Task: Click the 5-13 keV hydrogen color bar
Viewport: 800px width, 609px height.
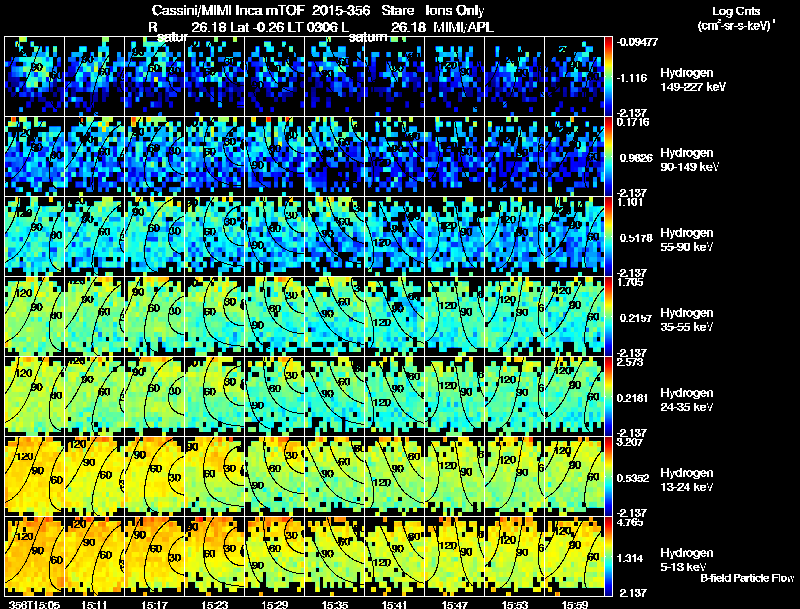Action: pyautogui.click(x=608, y=556)
